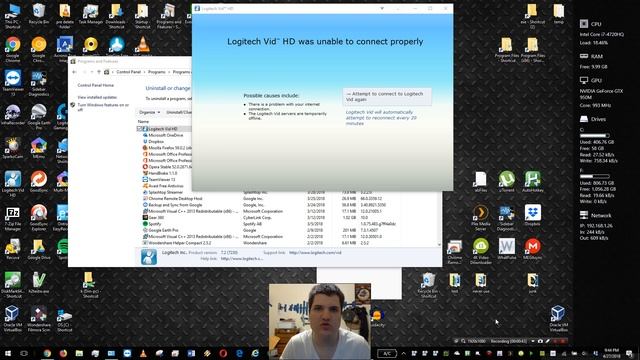The height and width of the screenshot is (360, 640).
Task: Open TeamViewer 13 desktop shortcut
Action: click(x=13, y=82)
